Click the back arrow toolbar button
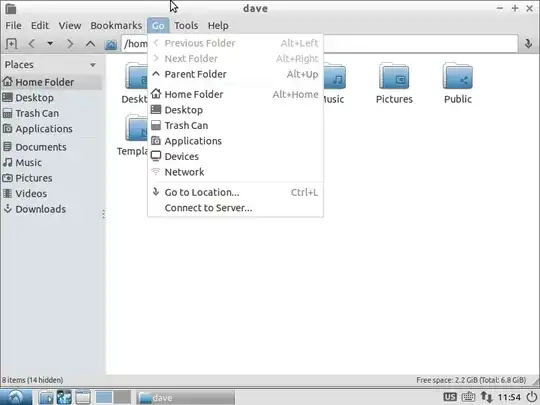Viewport: 540px width, 405px height. point(31,44)
